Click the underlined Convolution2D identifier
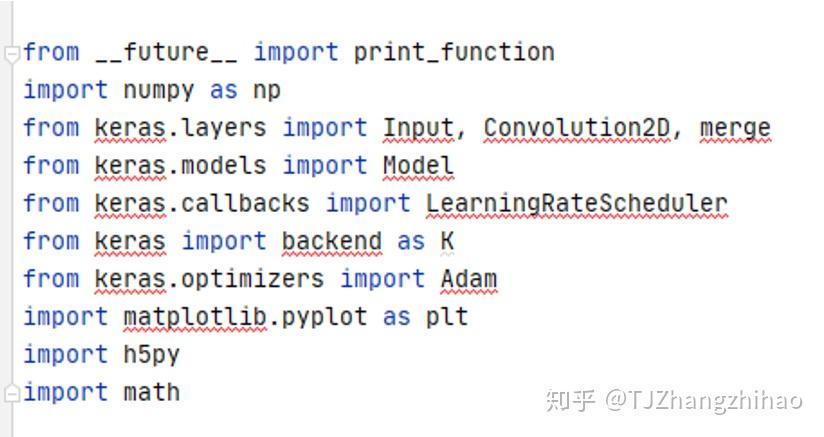 pos(576,128)
